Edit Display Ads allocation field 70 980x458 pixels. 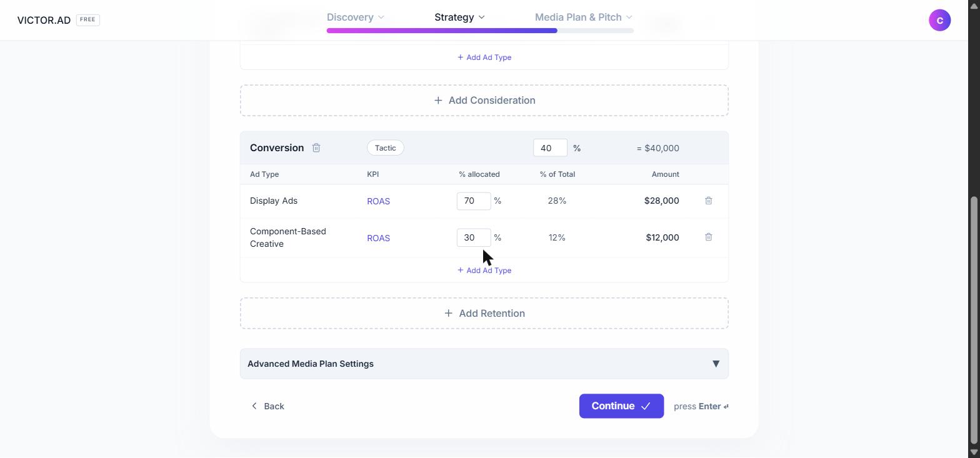[x=474, y=201]
